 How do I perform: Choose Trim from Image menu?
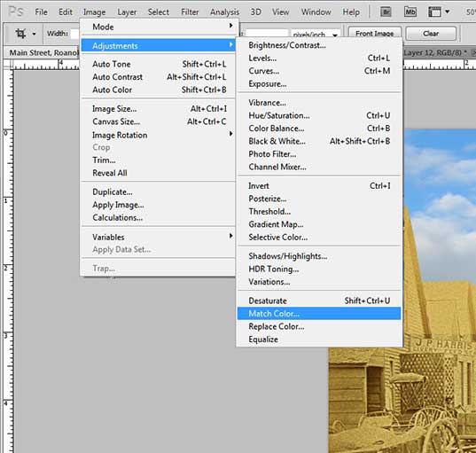(x=158, y=160)
